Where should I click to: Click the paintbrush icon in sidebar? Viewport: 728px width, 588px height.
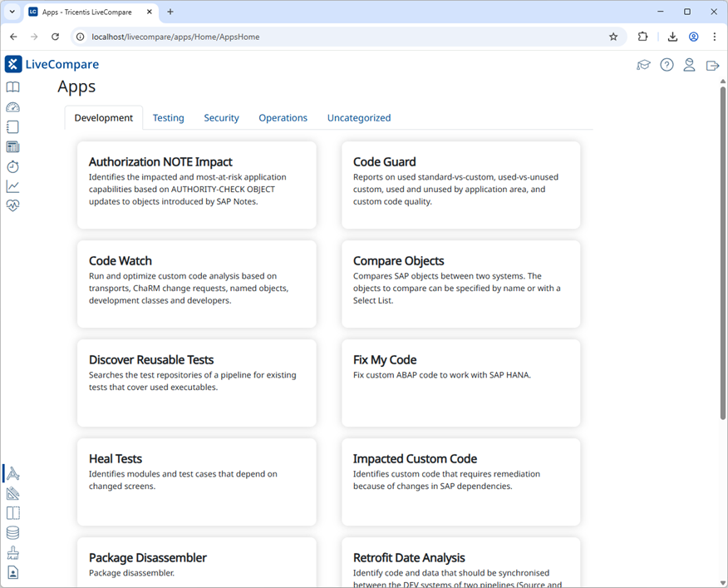[x=12, y=553]
